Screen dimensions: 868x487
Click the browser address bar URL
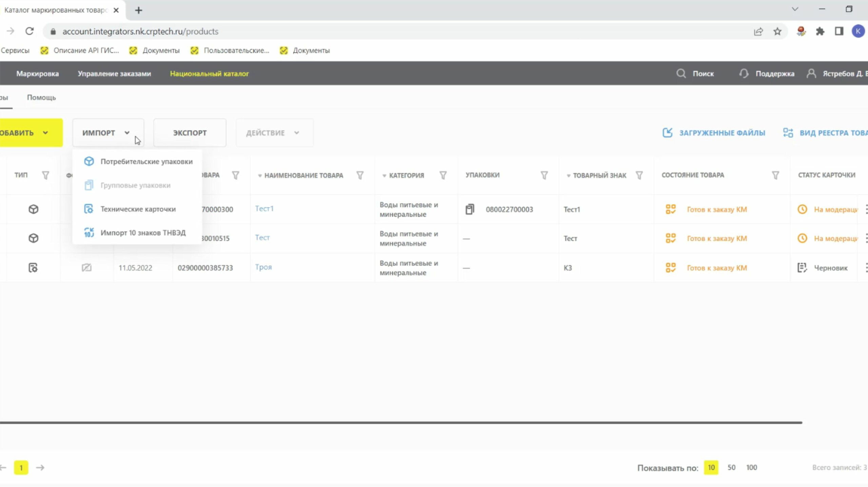[x=140, y=31]
